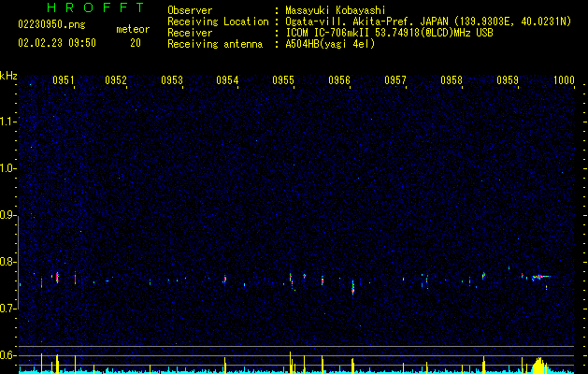Select the meteor count value 20
This screenshot has width=588, height=374.
click(136, 43)
